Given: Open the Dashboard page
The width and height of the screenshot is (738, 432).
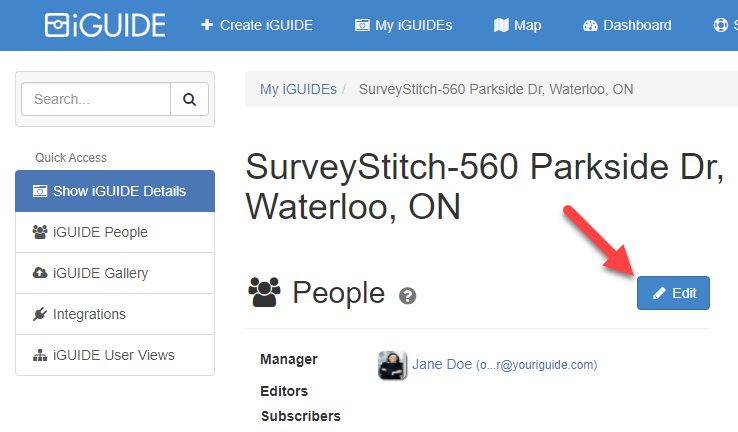Looking at the screenshot, I should pos(627,25).
